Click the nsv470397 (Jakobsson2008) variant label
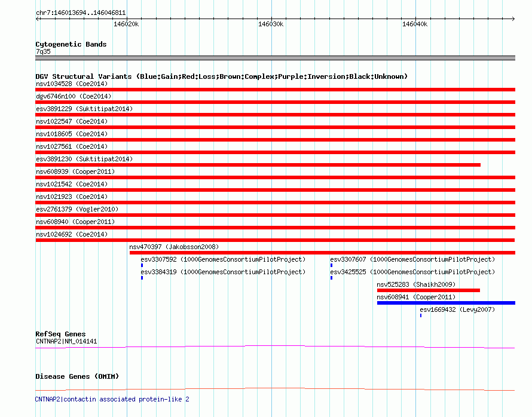532x417 pixels. click(174, 247)
